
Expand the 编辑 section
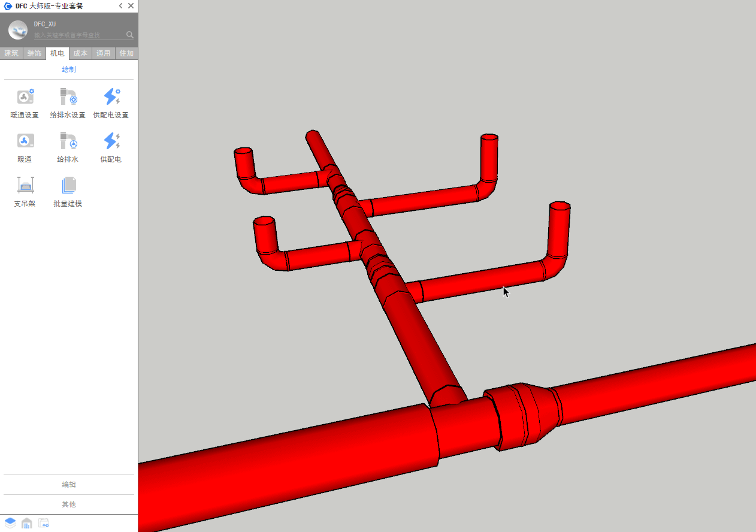(69, 485)
